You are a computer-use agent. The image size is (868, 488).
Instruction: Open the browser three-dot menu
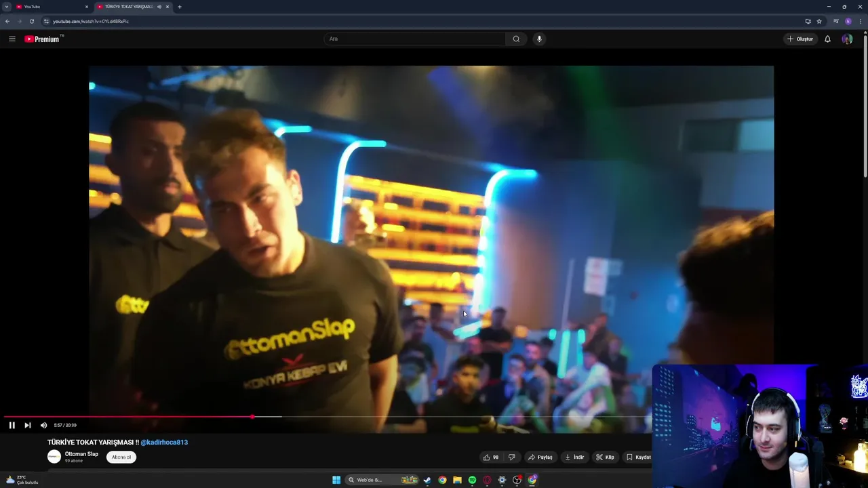(x=859, y=21)
